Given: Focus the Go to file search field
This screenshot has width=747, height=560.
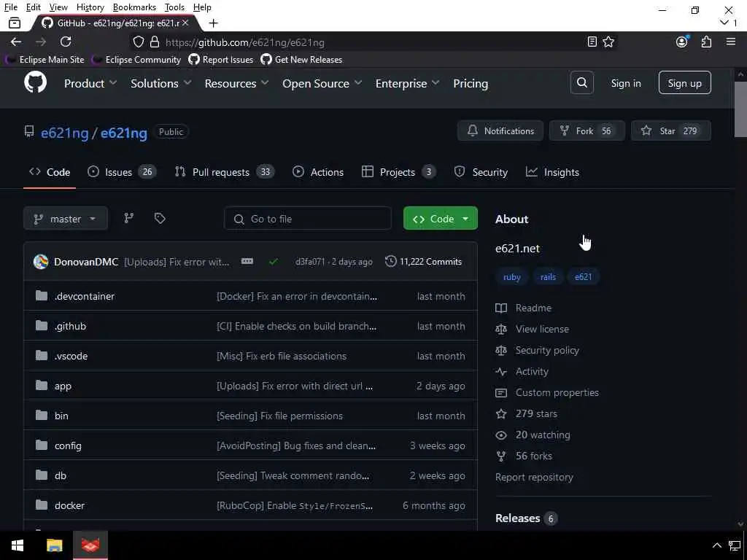Looking at the screenshot, I should [x=308, y=219].
